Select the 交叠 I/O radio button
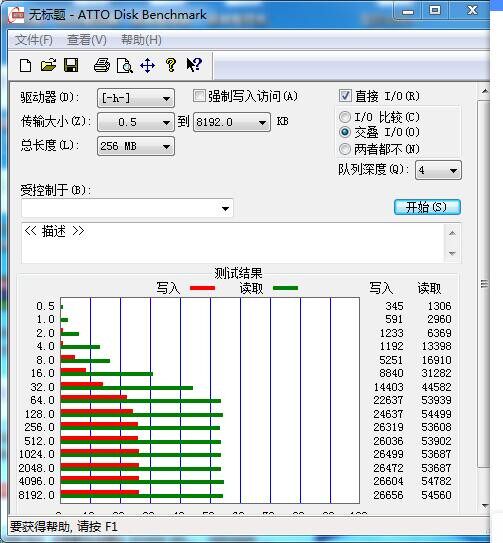This screenshot has width=503, height=543. (345, 132)
